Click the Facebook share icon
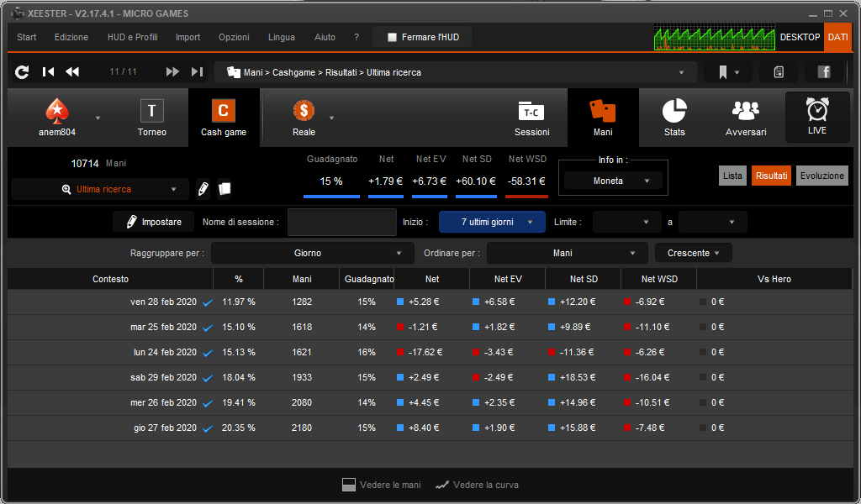The height and width of the screenshot is (504, 861). tap(824, 72)
